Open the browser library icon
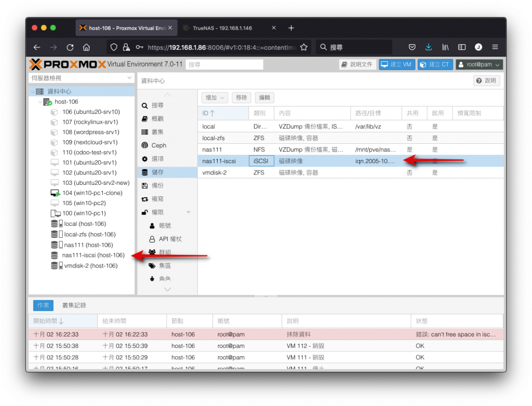 [x=445, y=47]
